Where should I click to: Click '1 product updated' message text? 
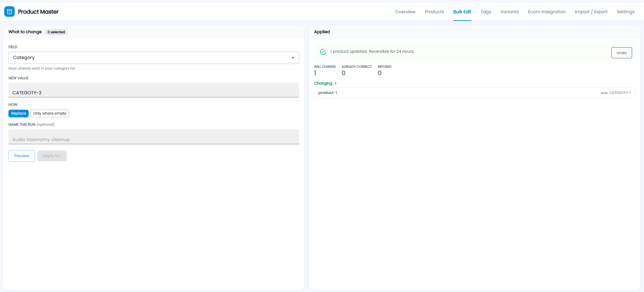372,51
